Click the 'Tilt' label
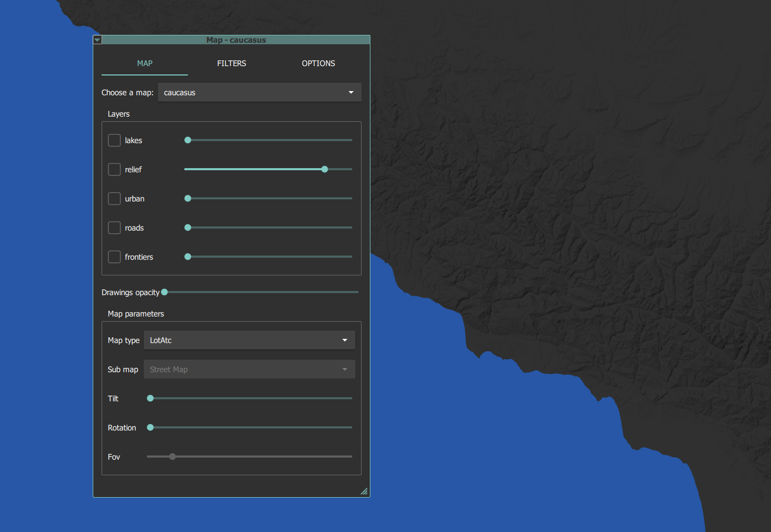771x532 pixels. (x=113, y=399)
